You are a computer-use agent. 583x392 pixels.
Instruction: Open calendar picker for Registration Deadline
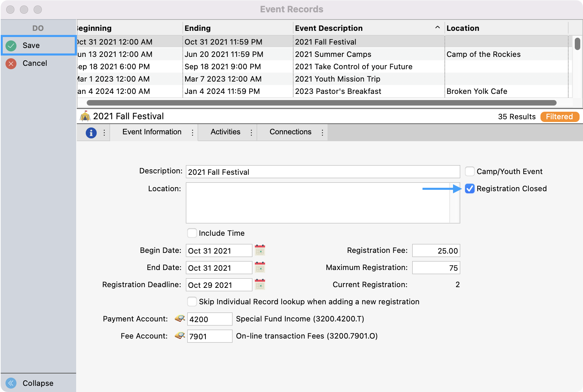[260, 285]
